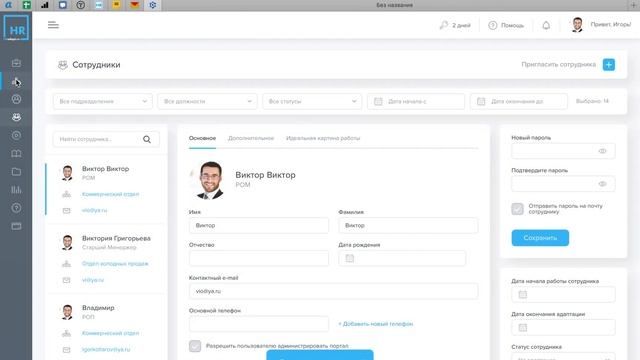Open the briefcase icon in the sidebar
This screenshot has height=360, width=640.
16,63
